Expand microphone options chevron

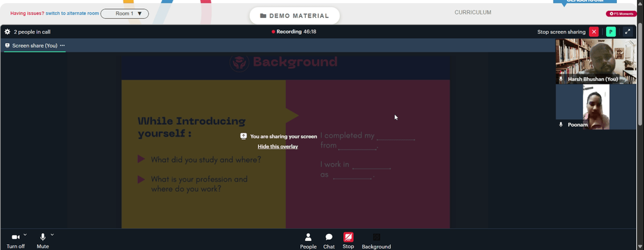[52, 235]
